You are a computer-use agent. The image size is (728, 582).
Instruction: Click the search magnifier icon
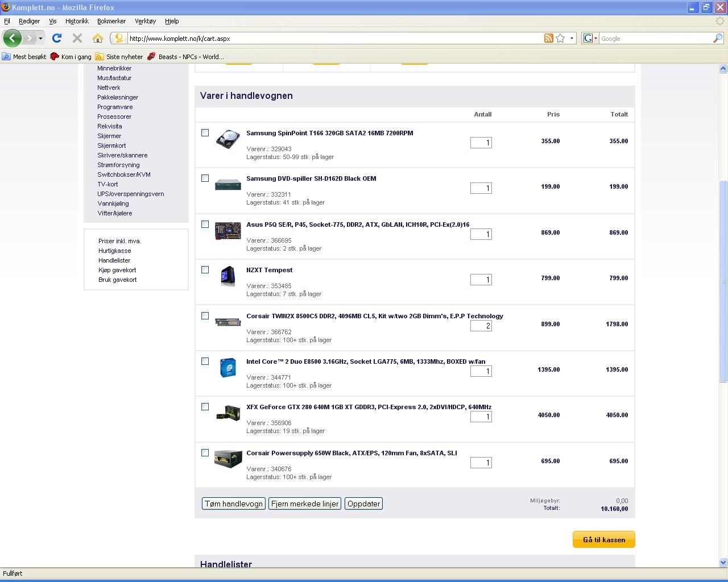point(718,38)
